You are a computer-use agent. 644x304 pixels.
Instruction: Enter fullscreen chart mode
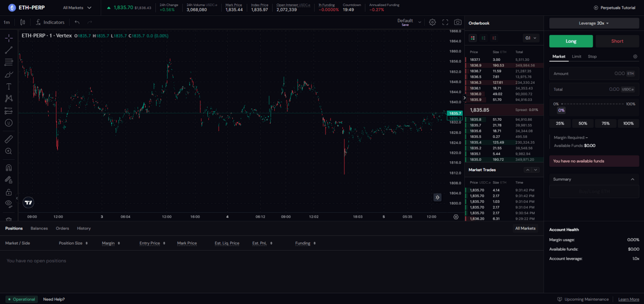click(445, 22)
